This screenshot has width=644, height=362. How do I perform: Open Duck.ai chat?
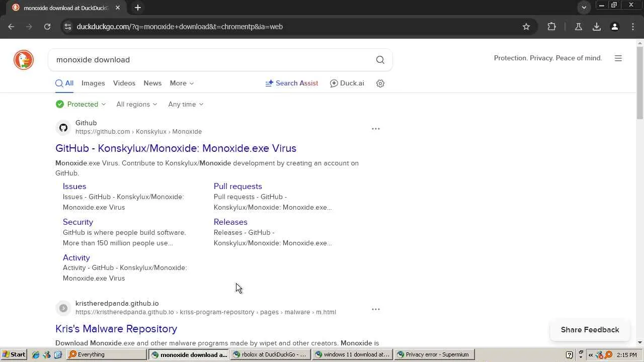[x=347, y=83]
